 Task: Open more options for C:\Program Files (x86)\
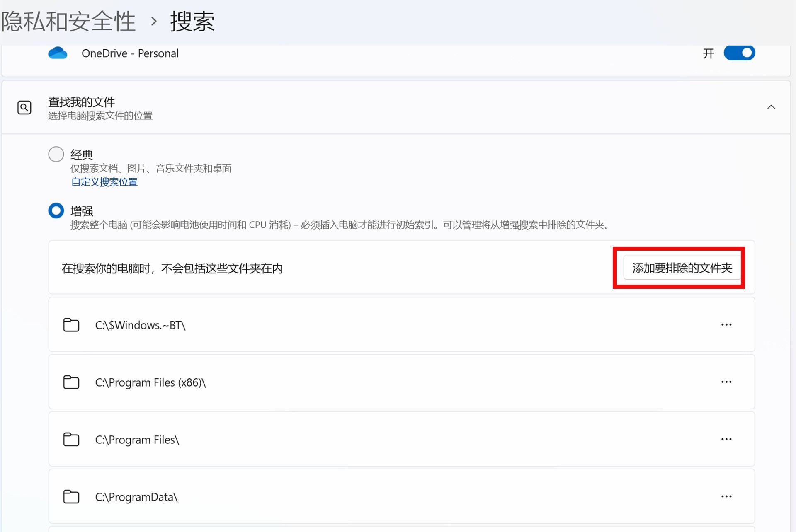pos(726,382)
